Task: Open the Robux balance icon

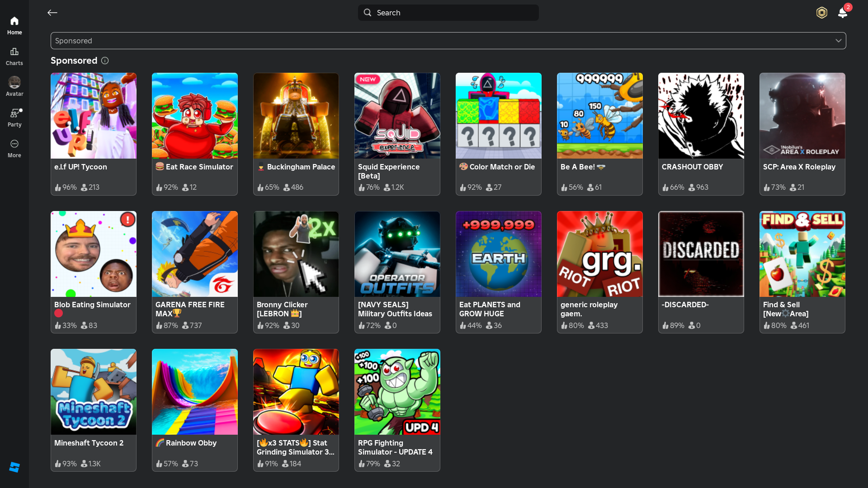Action: (x=821, y=13)
